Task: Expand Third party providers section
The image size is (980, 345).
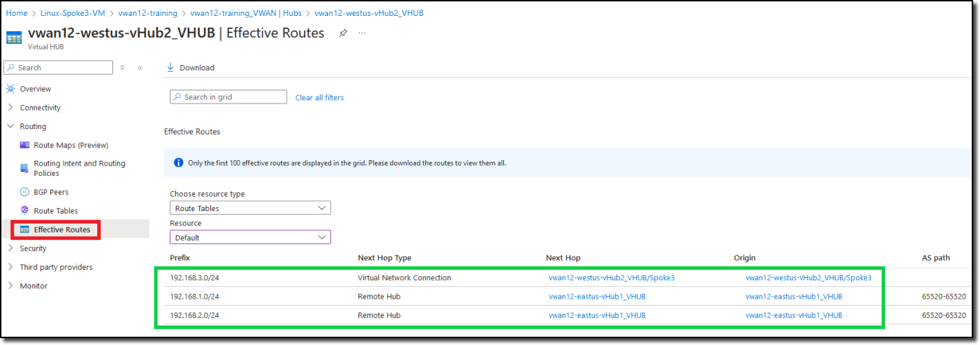Action: (x=10, y=267)
